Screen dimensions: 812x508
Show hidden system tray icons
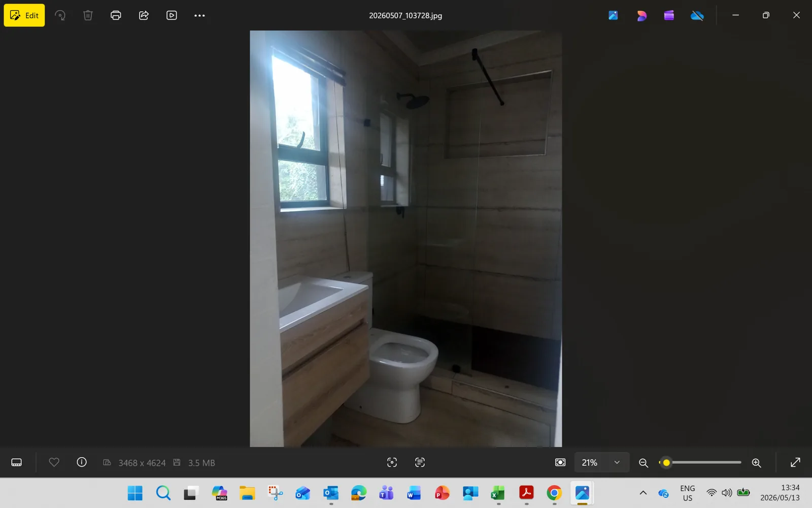643,493
